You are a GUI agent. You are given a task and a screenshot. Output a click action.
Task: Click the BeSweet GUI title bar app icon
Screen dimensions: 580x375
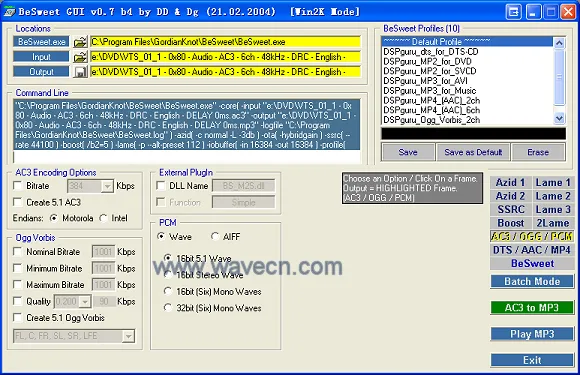pos(9,12)
